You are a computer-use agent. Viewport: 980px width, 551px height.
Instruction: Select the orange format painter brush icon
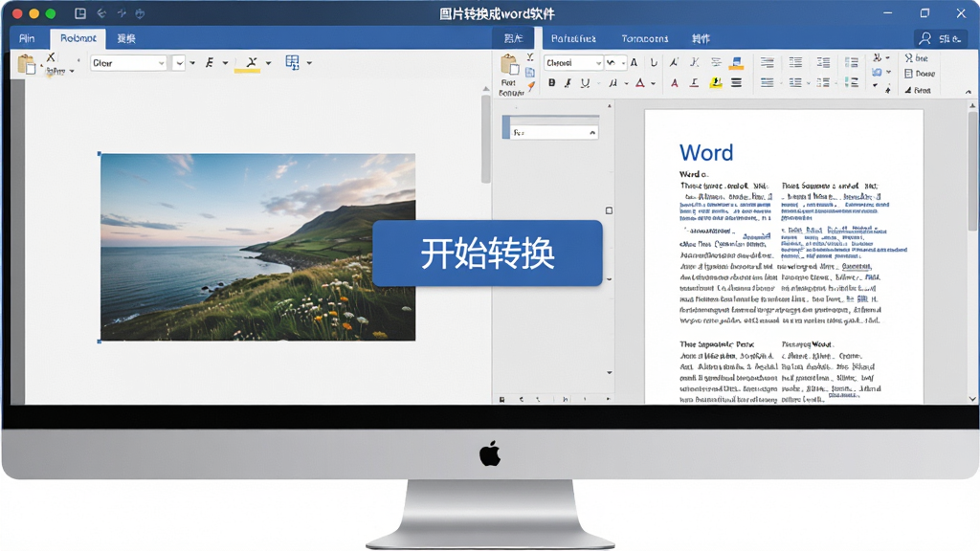[530, 87]
